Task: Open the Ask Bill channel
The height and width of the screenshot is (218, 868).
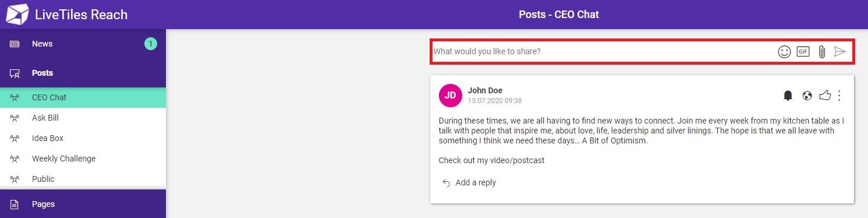Action: (x=83, y=118)
